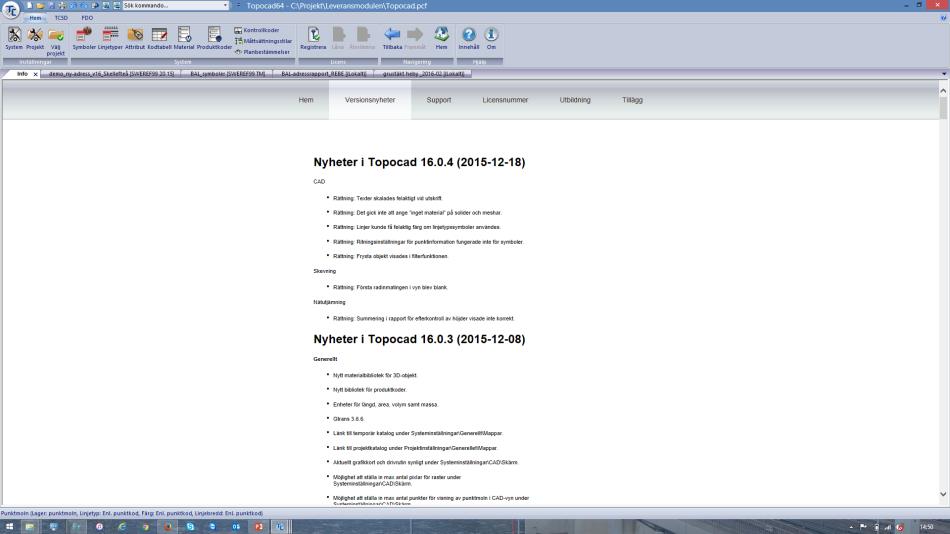Click heading 'Nyheter i Topocad 16.0.3 (2015-12-08)'
Viewport: 950px width, 534px height.
click(419, 339)
